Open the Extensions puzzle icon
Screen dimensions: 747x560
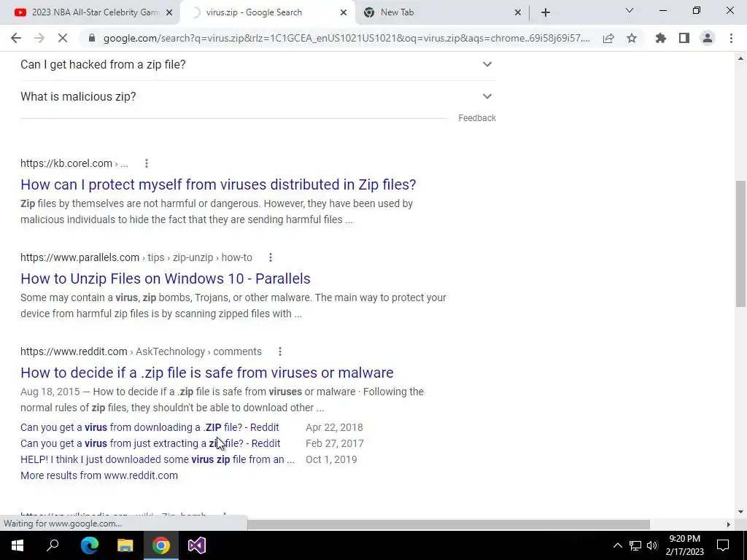pyautogui.click(x=661, y=38)
